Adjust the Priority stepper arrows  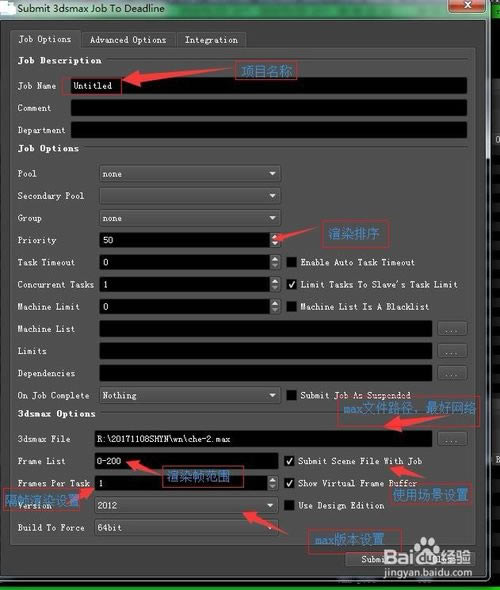click(x=275, y=240)
